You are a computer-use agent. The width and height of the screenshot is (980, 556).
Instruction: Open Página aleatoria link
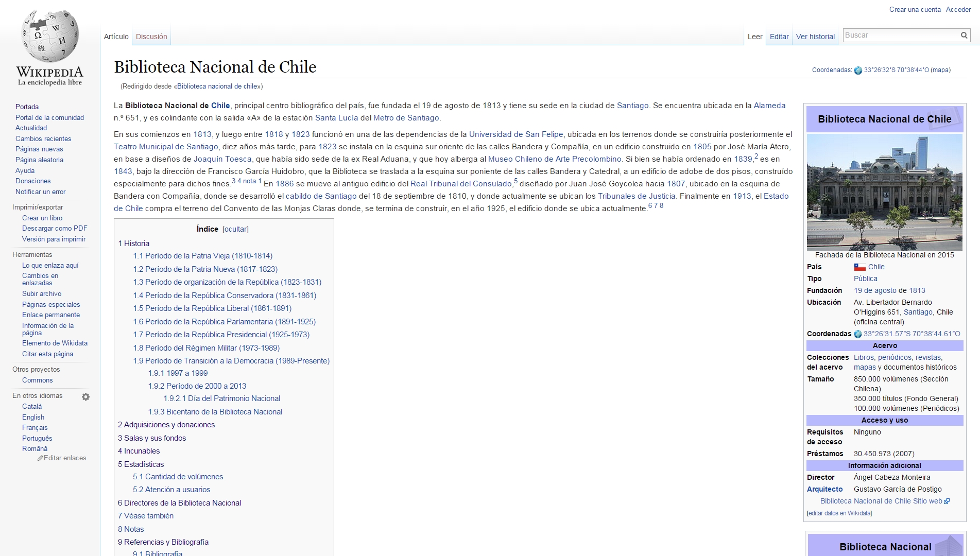pyautogui.click(x=39, y=160)
